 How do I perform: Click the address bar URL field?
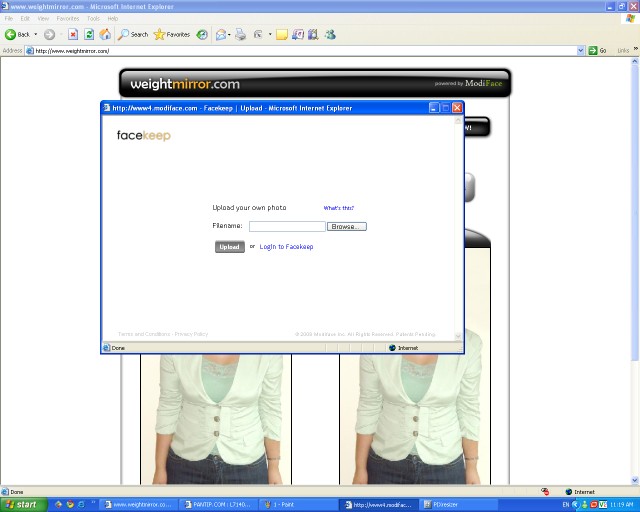301,51
